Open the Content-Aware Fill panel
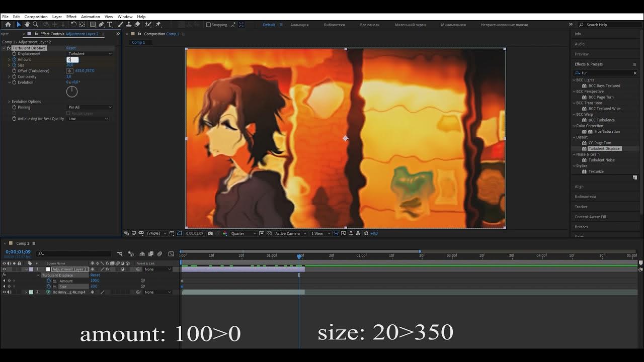The width and height of the screenshot is (644, 362). [590, 217]
